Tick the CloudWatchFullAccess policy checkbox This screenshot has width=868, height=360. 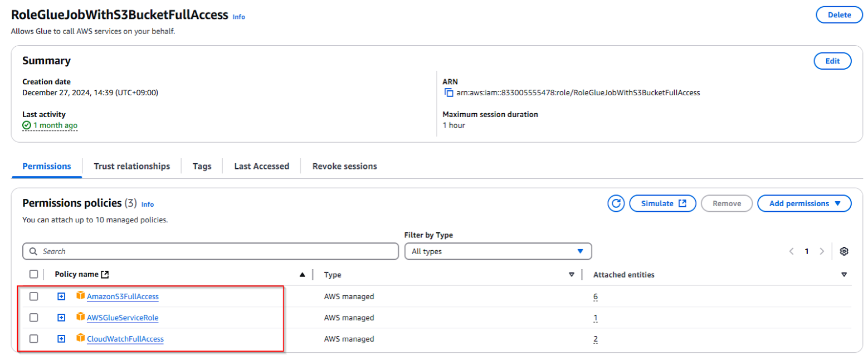pos(34,339)
